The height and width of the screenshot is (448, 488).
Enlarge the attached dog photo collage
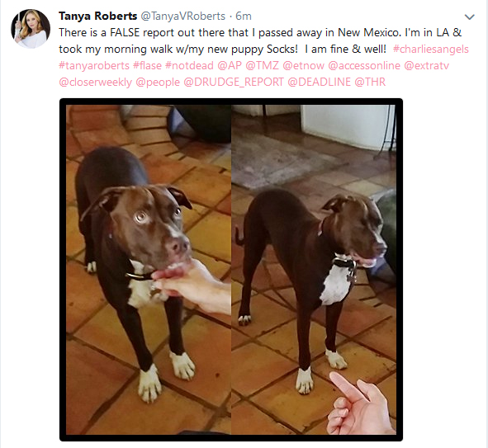coord(231,270)
